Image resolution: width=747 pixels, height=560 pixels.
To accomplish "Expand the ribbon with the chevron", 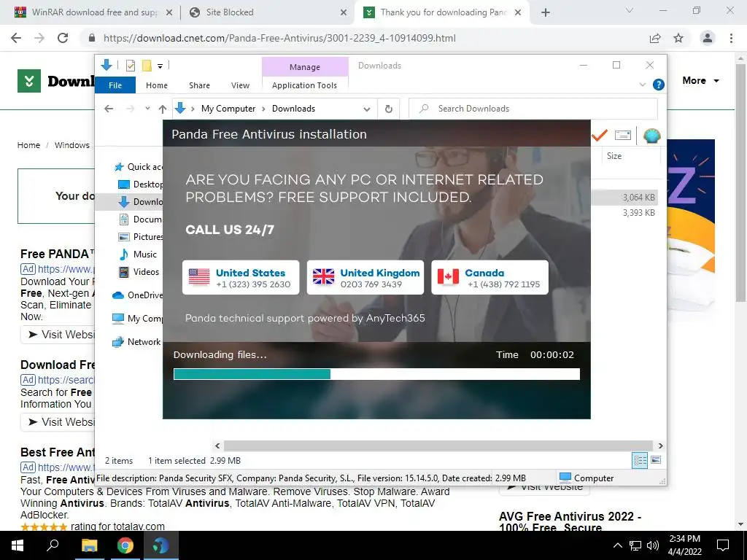I will coord(642,85).
